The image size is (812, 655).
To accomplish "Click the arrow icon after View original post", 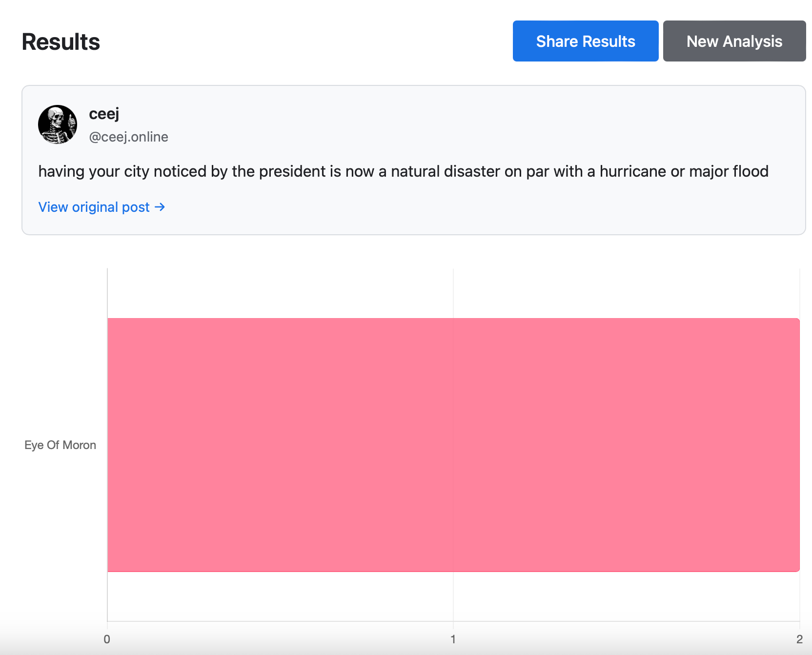I will (160, 207).
